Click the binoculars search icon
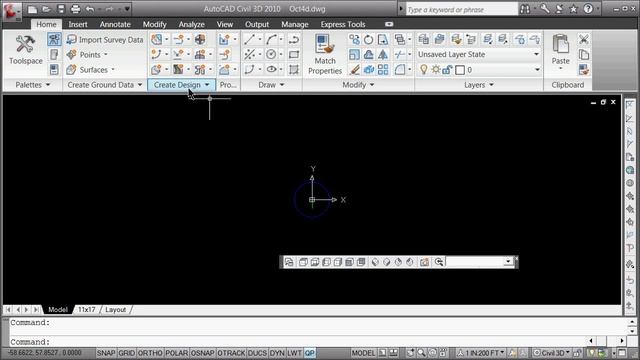 click(525, 9)
